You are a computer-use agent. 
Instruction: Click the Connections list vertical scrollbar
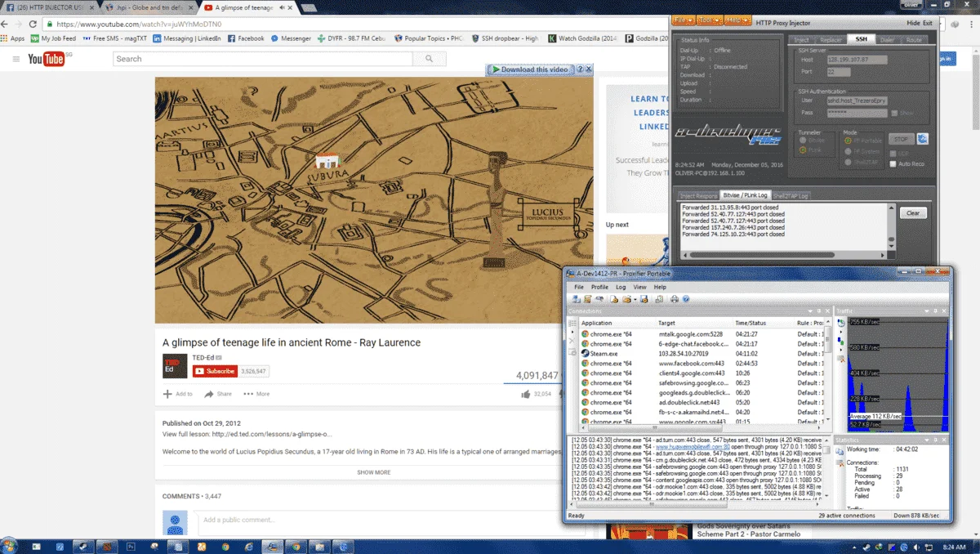(x=827, y=372)
